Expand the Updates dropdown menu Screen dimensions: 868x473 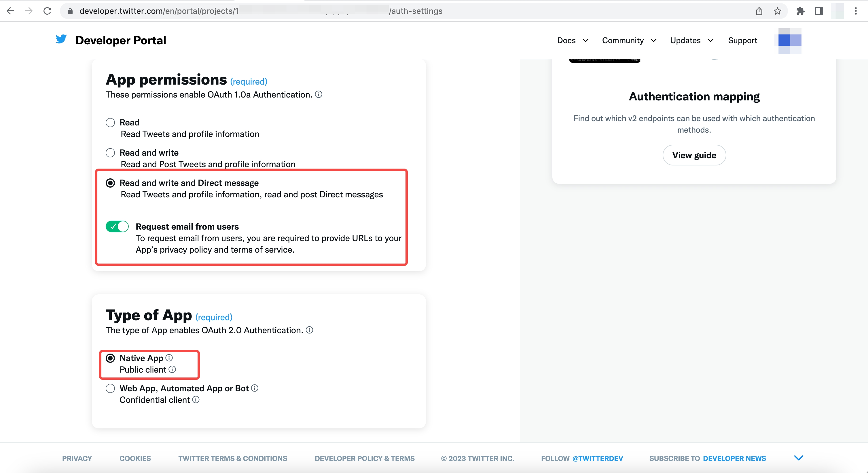coord(691,40)
